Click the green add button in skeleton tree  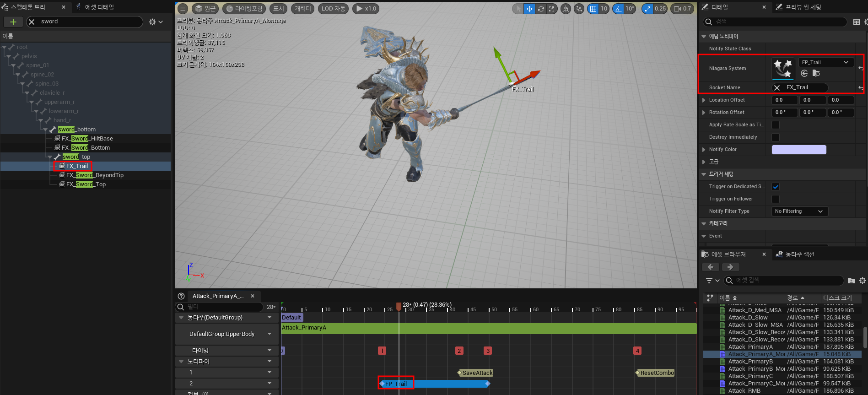click(13, 22)
